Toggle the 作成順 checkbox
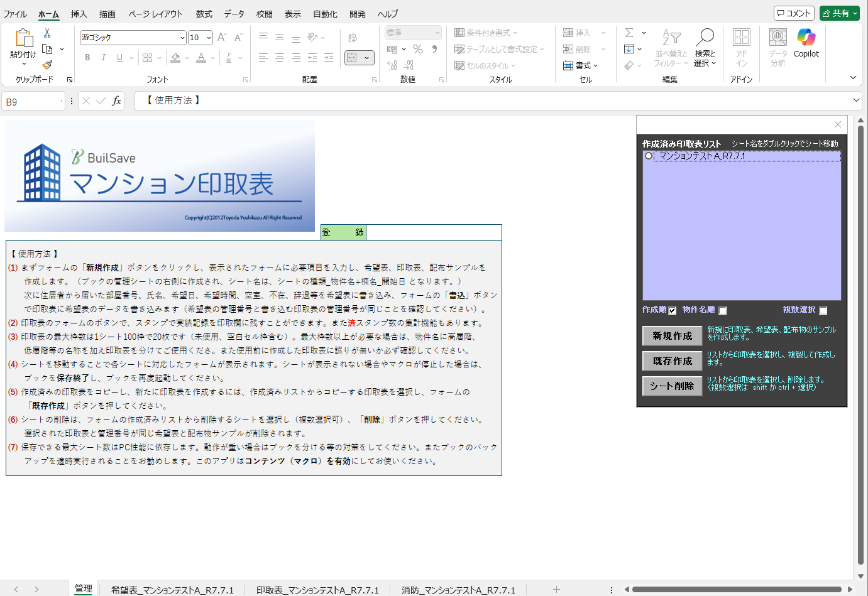The width and height of the screenshot is (868, 596). pos(673,310)
